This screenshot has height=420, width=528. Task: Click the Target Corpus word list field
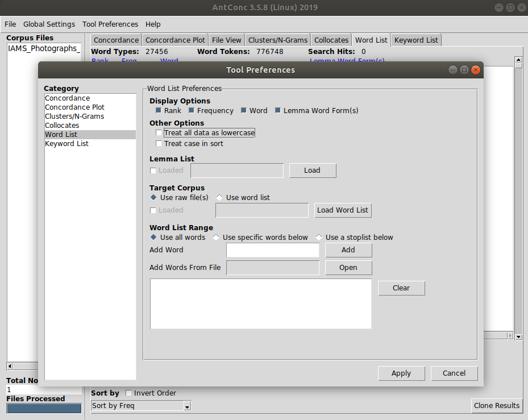[262, 210]
